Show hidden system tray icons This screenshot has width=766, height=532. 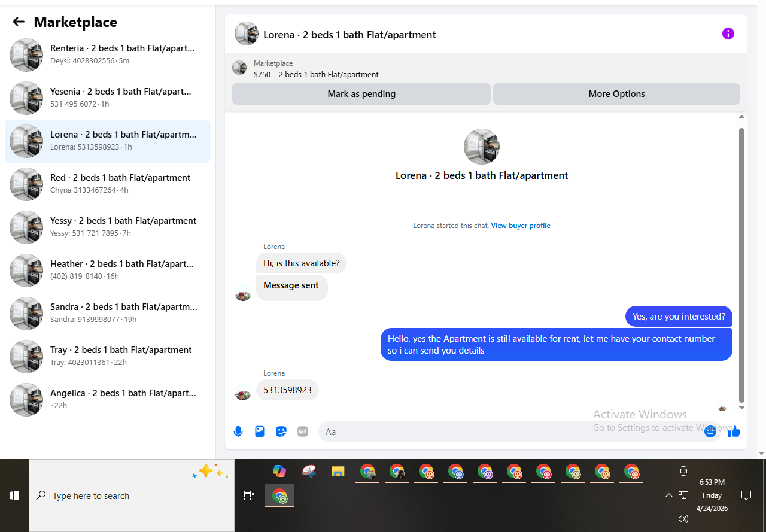669,495
